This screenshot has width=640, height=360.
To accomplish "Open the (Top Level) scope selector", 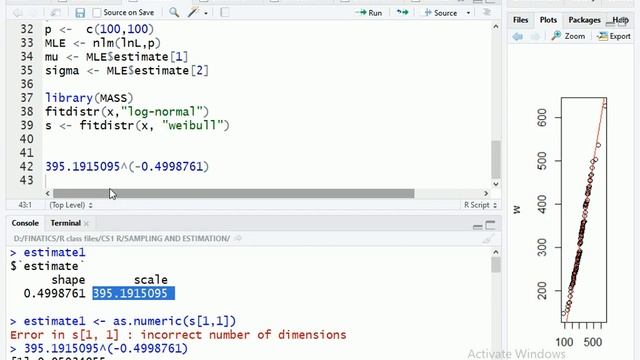I will (71, 205).
